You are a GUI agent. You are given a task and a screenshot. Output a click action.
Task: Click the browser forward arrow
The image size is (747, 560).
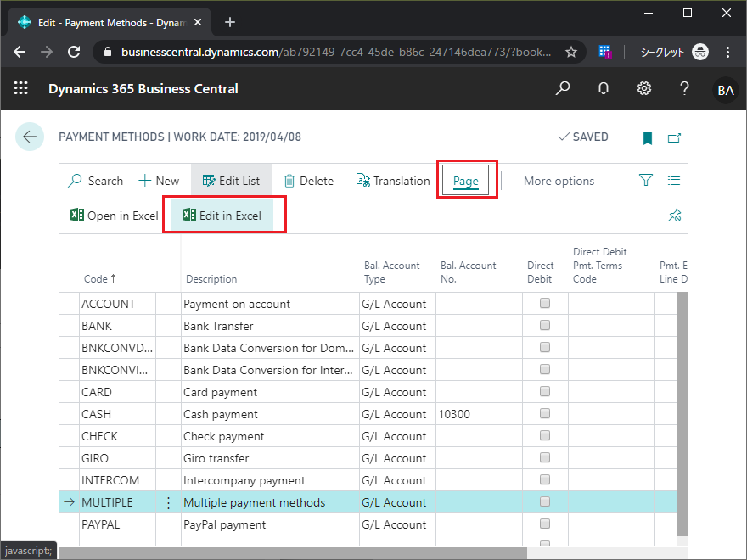pyautogui.click(x=47, y=52)
